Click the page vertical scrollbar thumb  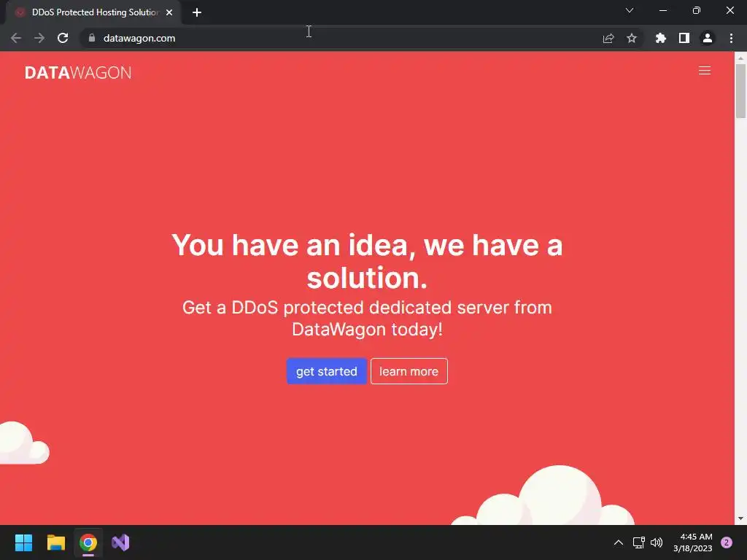pyautogui.click(x=740, y=90)
